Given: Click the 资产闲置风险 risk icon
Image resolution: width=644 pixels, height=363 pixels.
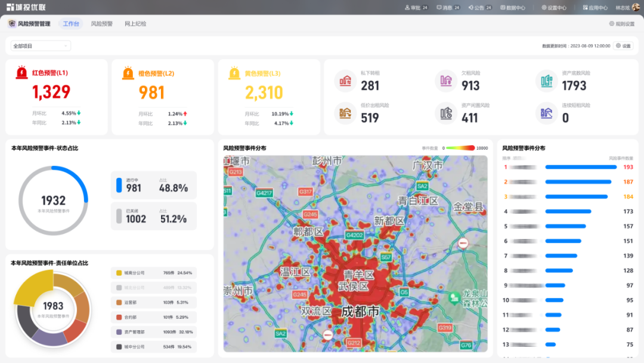Looking at the screenshot, I should click(445, 113).
